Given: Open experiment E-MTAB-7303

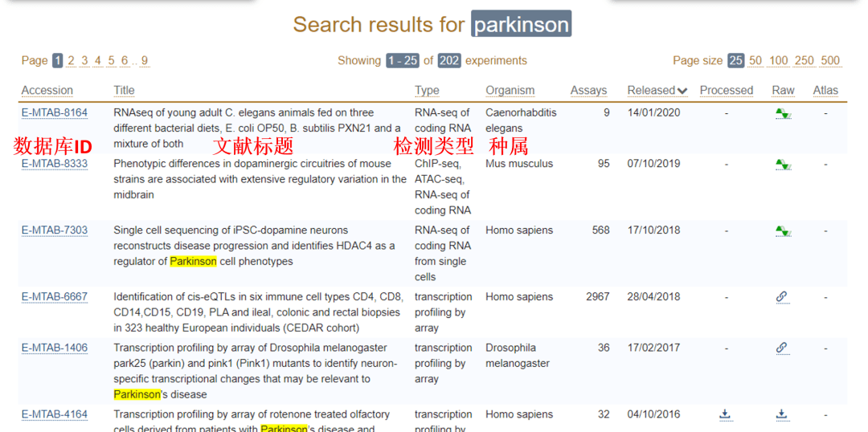Looking at the screenshot, I should pyautogui.click(x=55, y=230).
